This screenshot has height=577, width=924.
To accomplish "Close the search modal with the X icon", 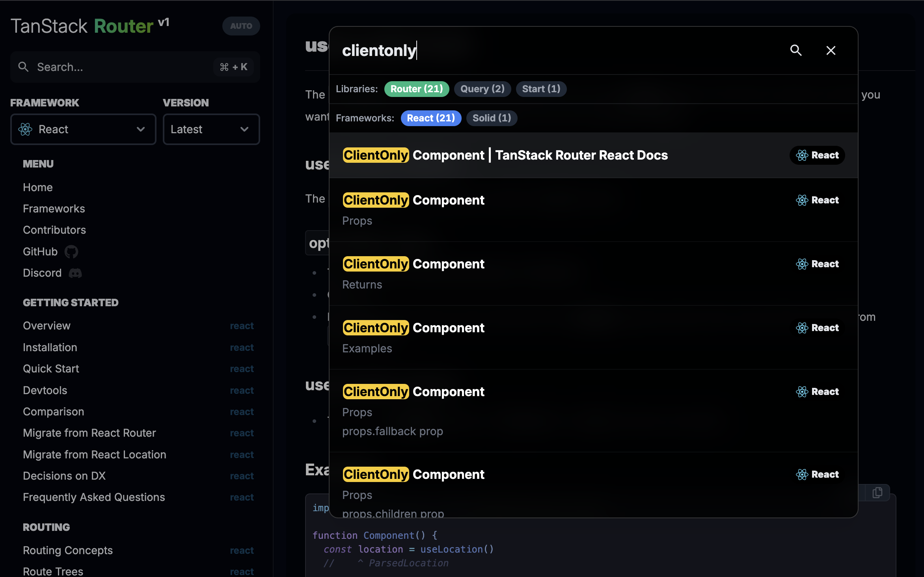I will click(831, 50).
